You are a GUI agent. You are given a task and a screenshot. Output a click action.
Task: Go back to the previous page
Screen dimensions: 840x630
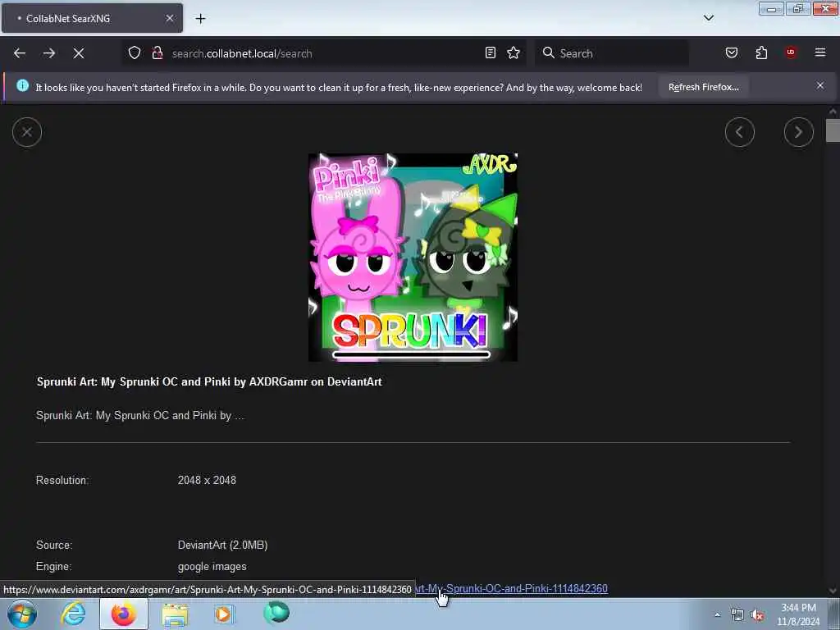(20, 53)
